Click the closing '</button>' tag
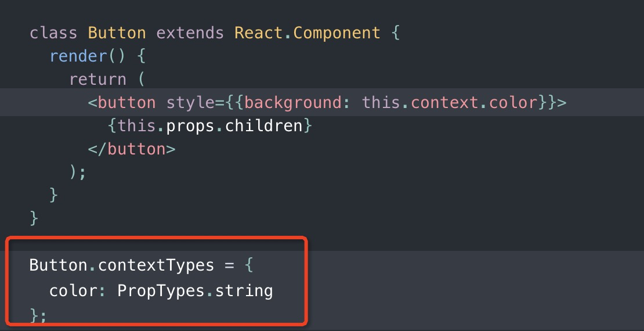 pos(132,149)
